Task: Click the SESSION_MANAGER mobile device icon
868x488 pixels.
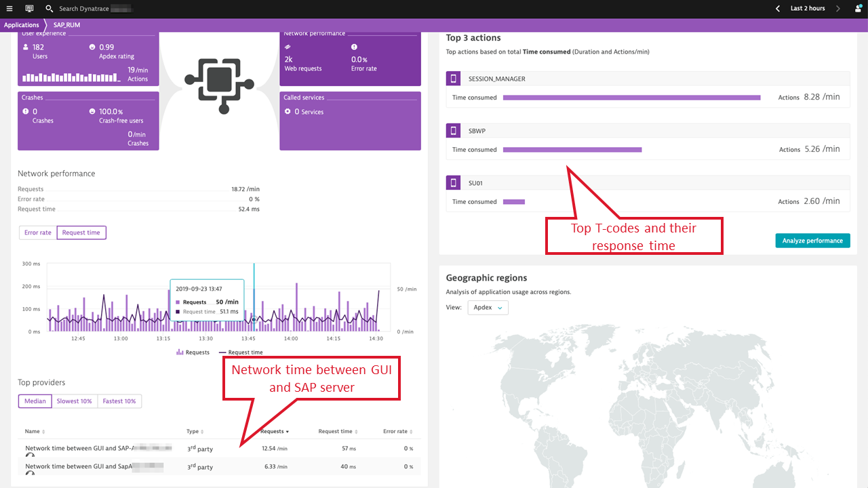Action: 454,79
